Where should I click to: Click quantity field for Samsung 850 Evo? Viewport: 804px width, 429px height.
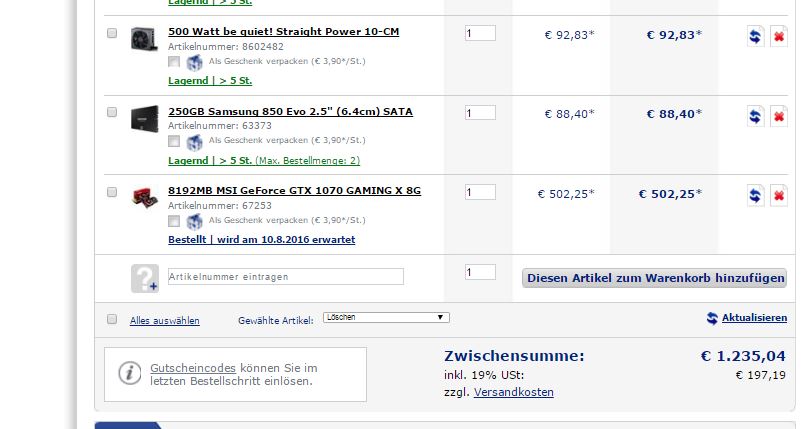coord(480,113)
